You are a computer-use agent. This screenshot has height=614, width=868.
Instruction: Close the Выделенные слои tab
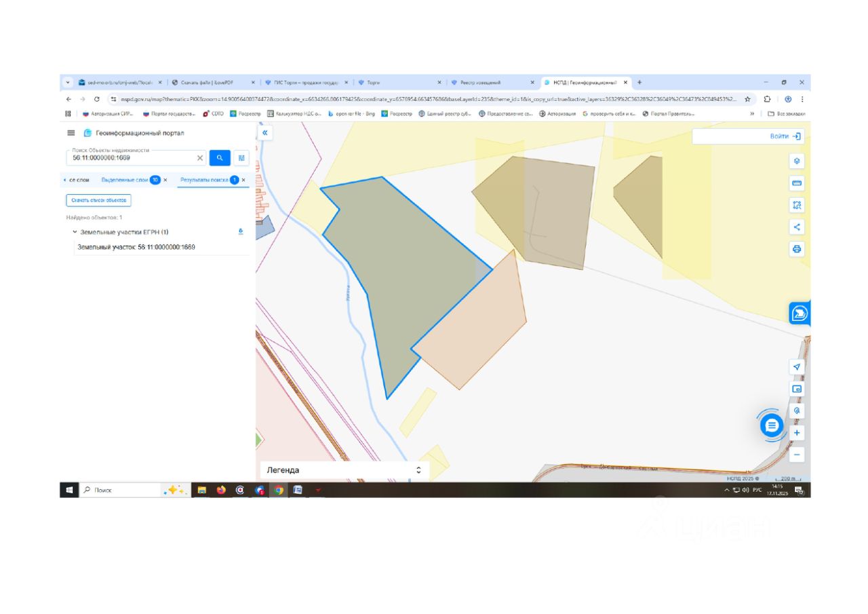[x=165, y=180]
